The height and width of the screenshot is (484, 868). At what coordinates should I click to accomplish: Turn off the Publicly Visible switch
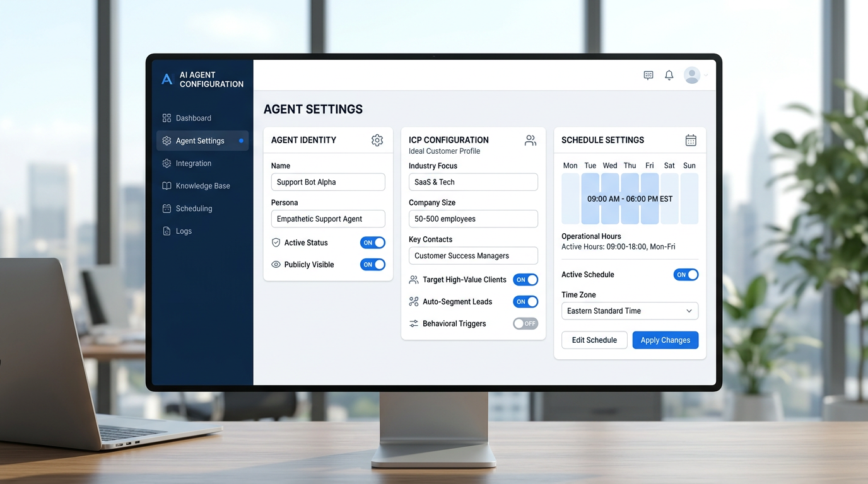click(x=373, y=265)
